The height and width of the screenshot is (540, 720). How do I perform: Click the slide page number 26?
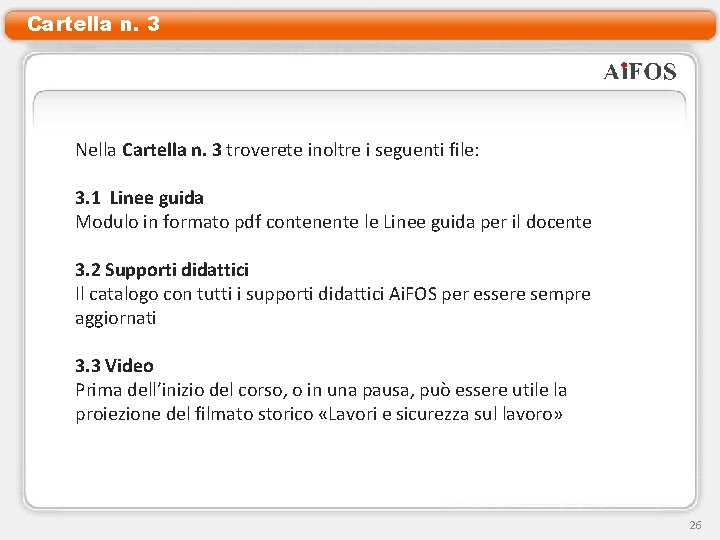click(695, 525)
